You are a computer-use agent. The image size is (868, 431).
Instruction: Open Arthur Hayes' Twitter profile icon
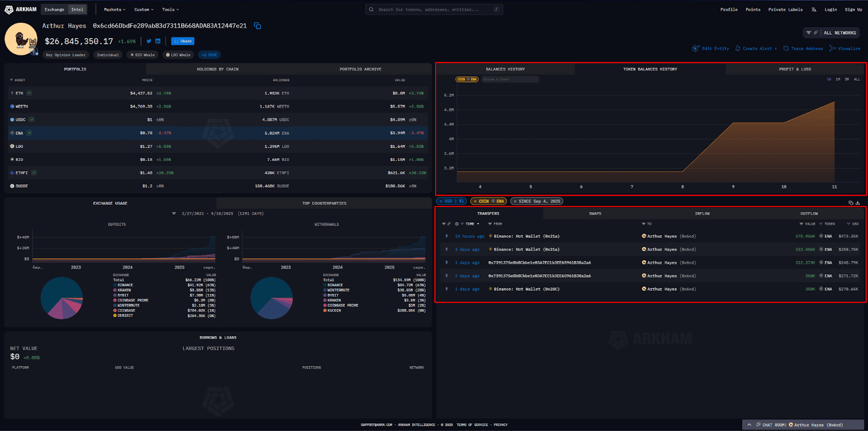pos(149,41)
